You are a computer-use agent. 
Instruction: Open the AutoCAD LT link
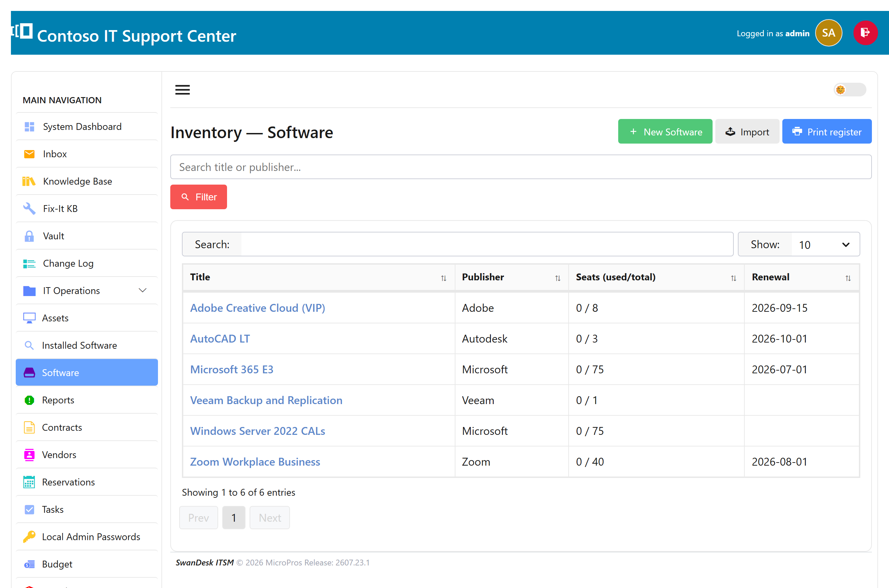(x=220, y=339)
